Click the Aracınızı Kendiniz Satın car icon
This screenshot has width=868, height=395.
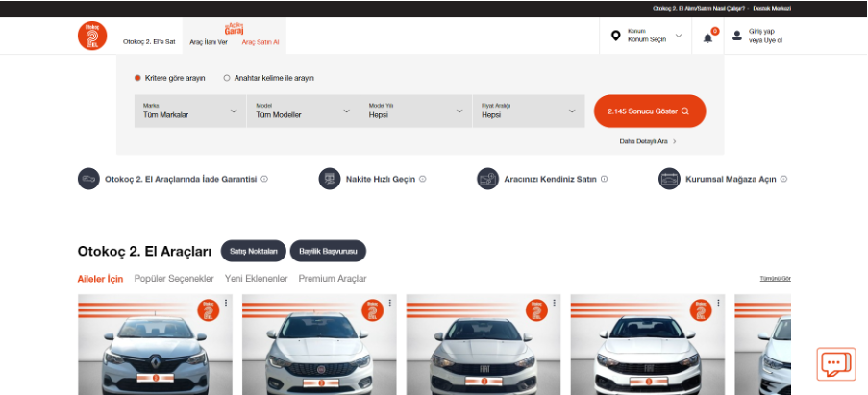pyautogui.click(x=487, y=179)
